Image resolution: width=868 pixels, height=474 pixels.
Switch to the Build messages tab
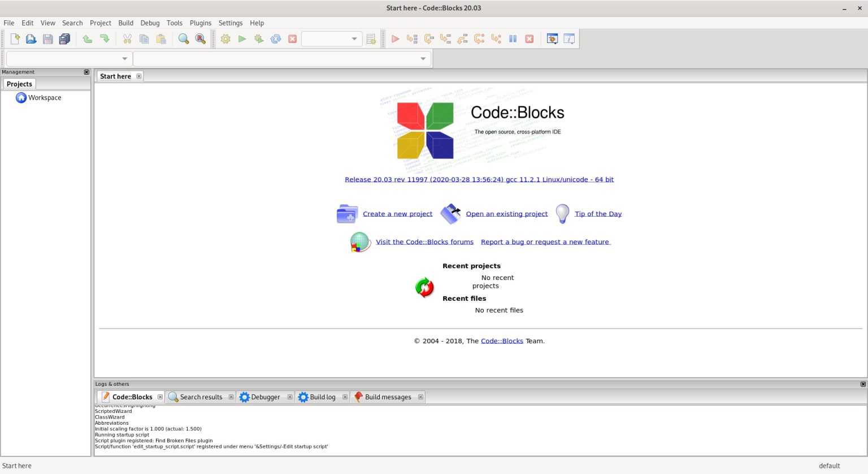(388, 397)
